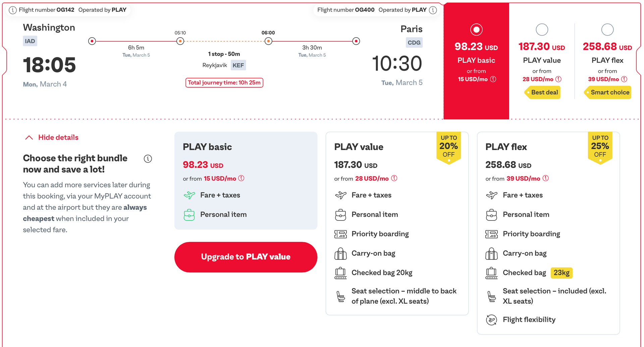Click the Best deal badge
Viewport: 644px width, 347px height.
[x=542, y=92]
